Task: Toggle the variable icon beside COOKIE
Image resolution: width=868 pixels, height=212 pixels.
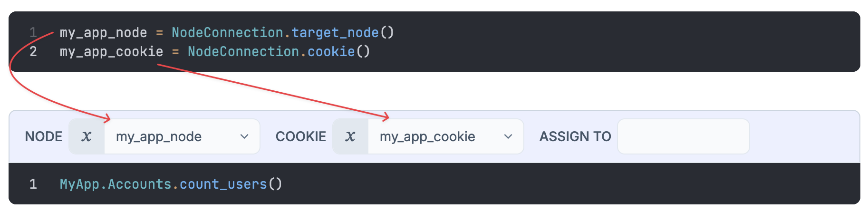Action: click(350, 137)
